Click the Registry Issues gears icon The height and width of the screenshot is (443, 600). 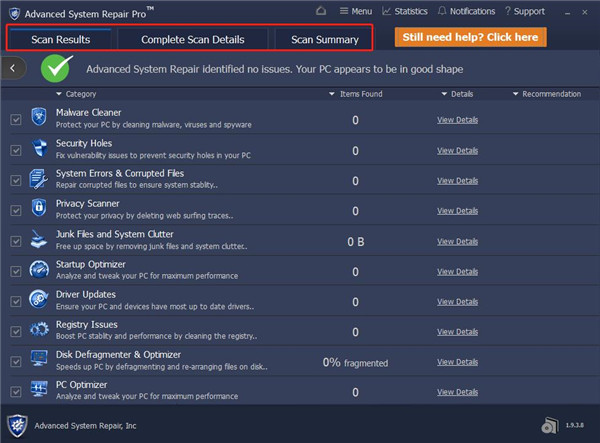[x=38, y=329]
